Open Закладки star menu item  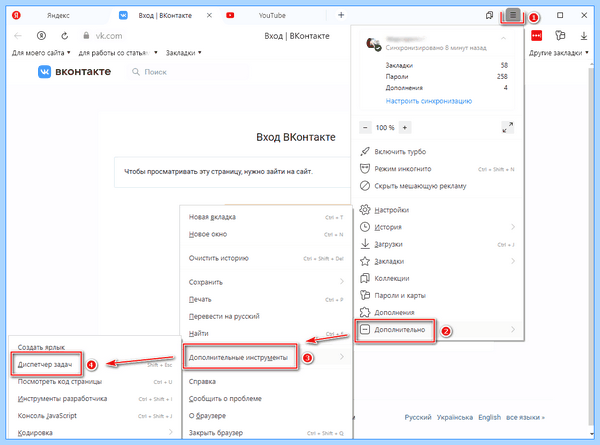pyautogui.click(x=437, y=261)
